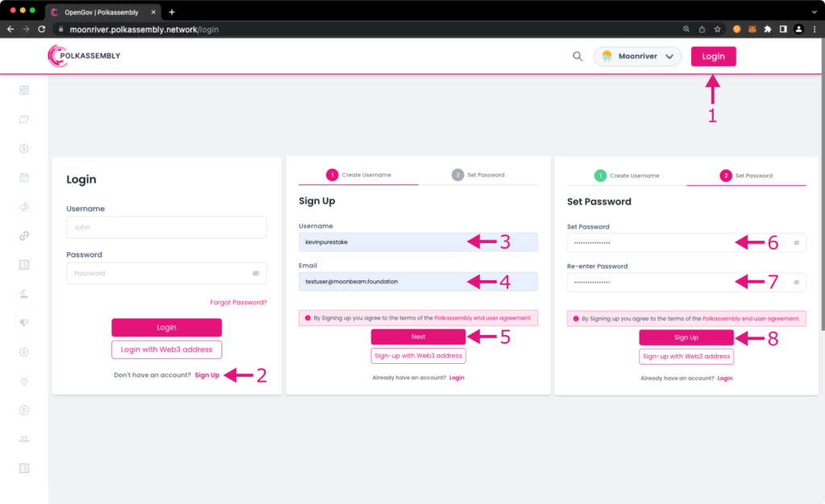Select Create Username step in Set Password panel

click(627, 176)
